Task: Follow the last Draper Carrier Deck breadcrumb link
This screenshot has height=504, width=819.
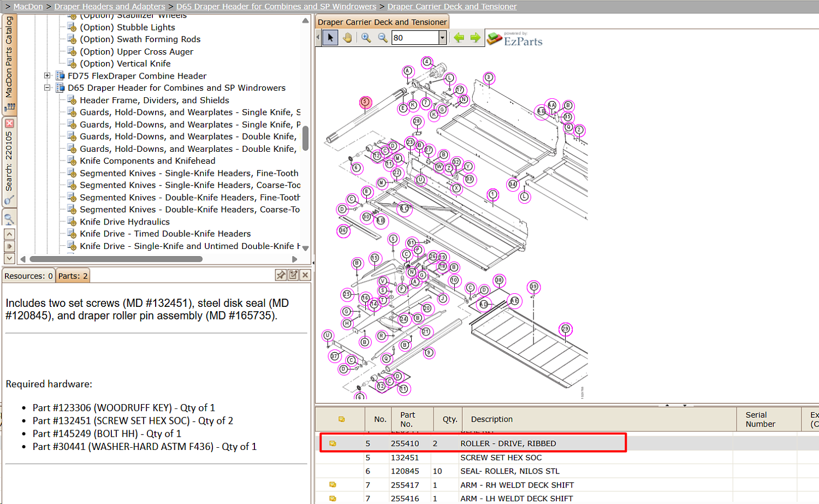Action: click(x=452, y=7)
